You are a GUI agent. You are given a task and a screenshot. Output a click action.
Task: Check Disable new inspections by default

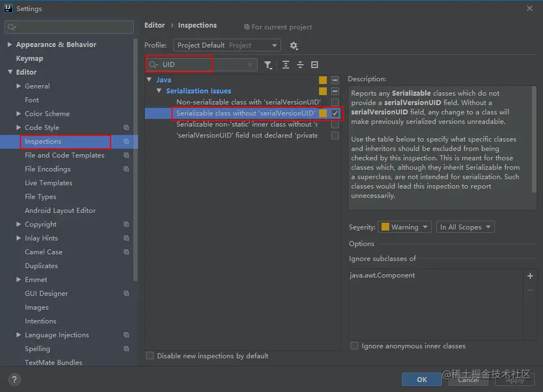pos(150,356)
